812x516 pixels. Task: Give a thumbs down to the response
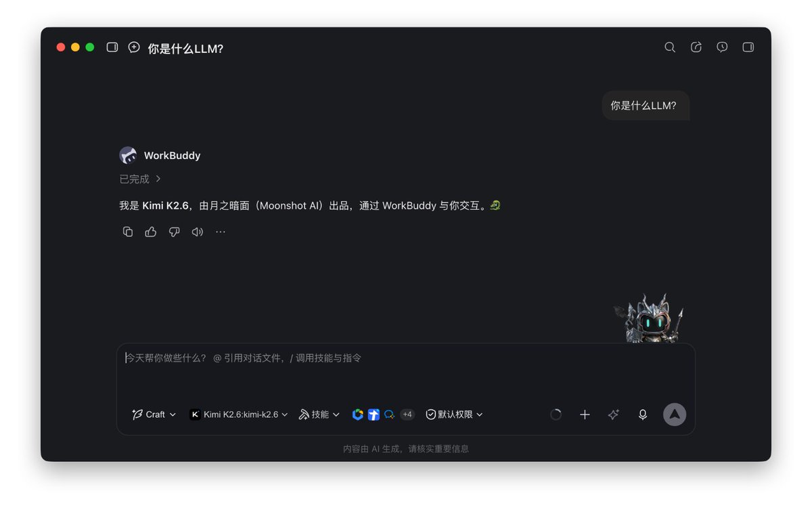tap(174, 232)
